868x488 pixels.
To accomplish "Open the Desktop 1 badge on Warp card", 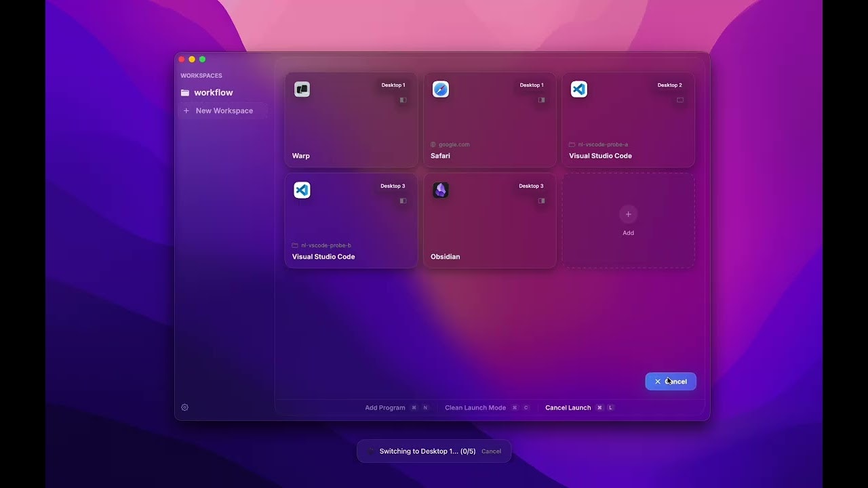I will (x=393, y=85).
